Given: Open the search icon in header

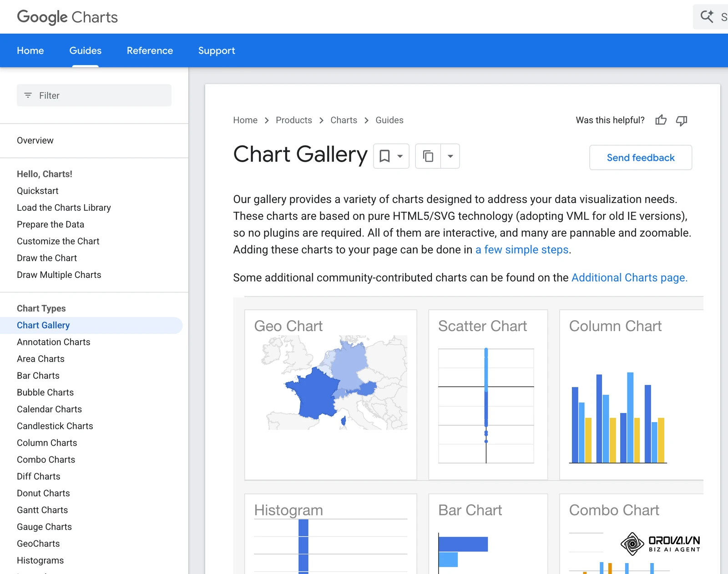Looking at the screenshot, I should pos(707,17).
